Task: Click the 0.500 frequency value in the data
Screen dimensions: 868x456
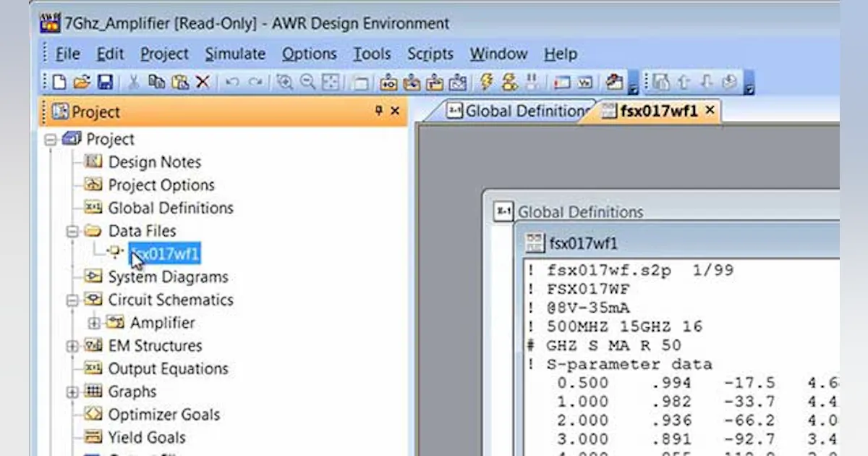Action: coord(583,383)
